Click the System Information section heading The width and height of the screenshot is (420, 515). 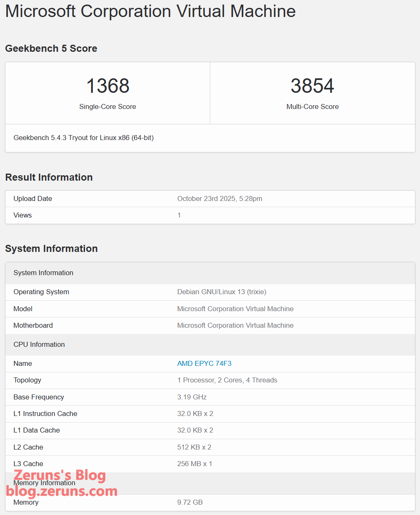51,249
